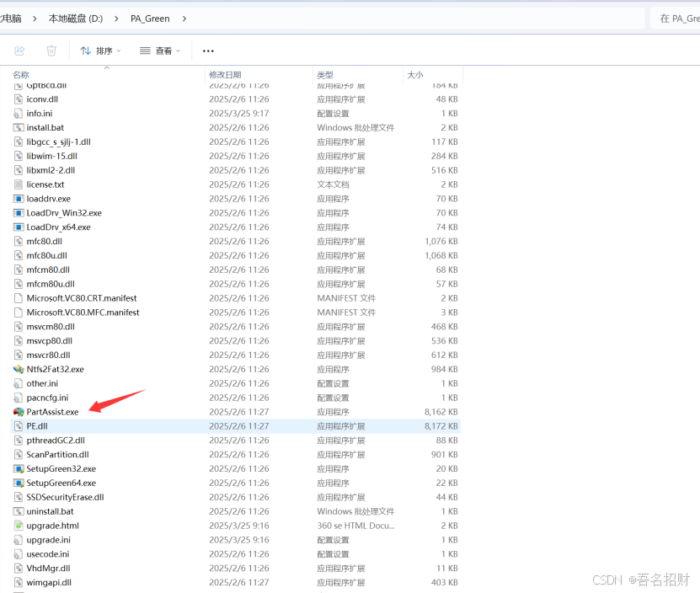The height and width of the screenshot is (593, 700).
Task: Click the 2025/3/25 9:17 date of info.ini
Action: point(239,114)
